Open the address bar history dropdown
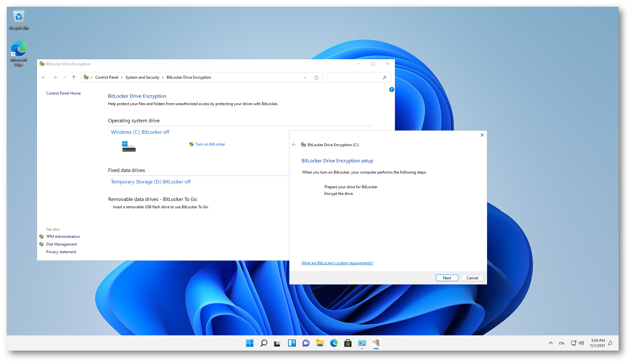This screenshot has width=632, height=364. pyautogui.click(x=305, y=77)
